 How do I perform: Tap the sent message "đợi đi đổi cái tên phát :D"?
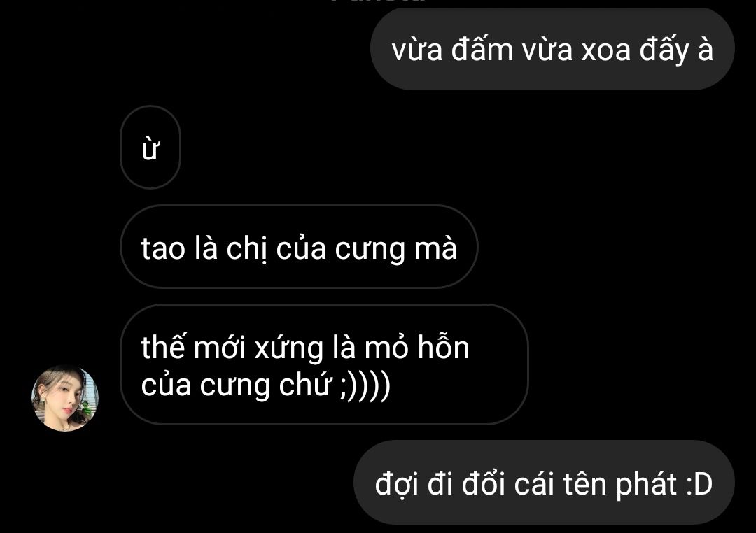(544, 483)
